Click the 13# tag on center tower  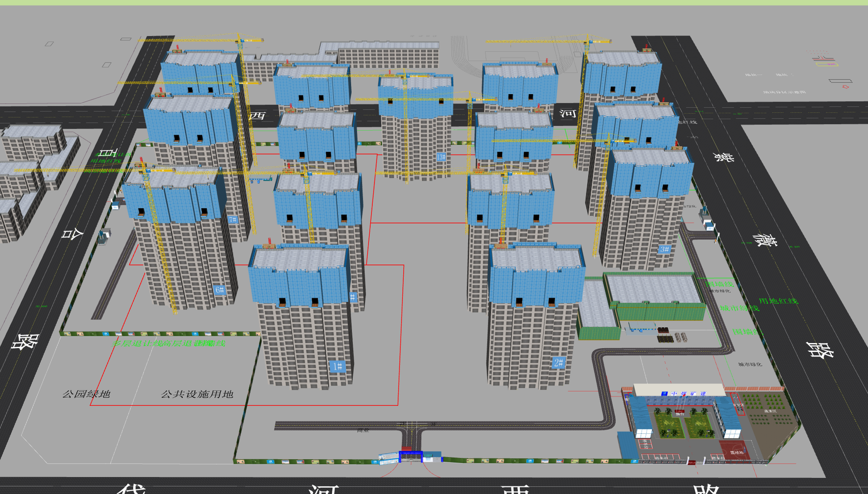pyautogui.click(x=441, y=157)
